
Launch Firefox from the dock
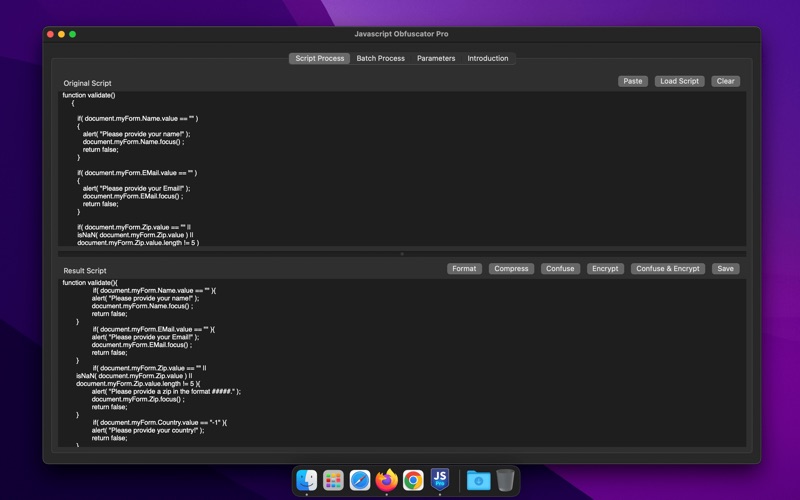click(387, 481)
